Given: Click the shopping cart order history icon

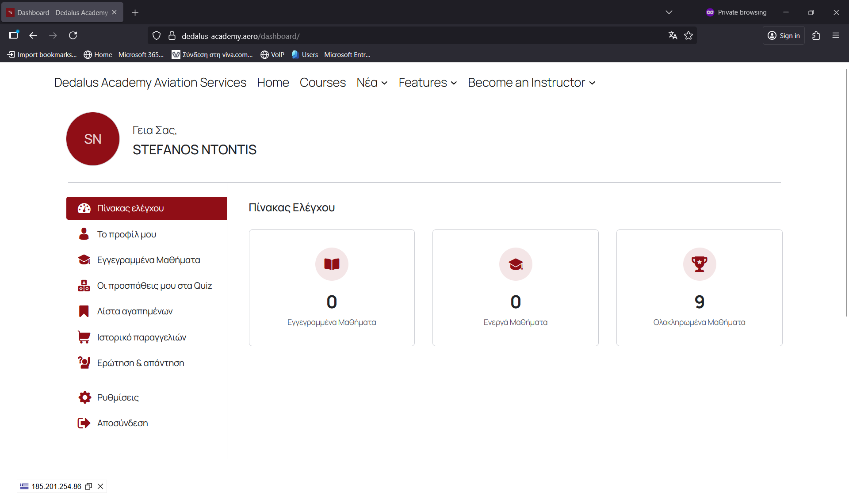Looking at the screenshot, I should pos(84,337).
